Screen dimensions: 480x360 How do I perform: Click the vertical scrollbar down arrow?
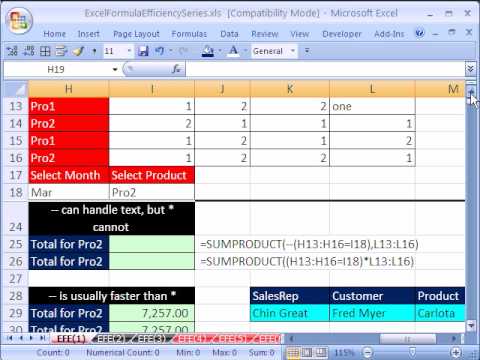coord(471,325)
